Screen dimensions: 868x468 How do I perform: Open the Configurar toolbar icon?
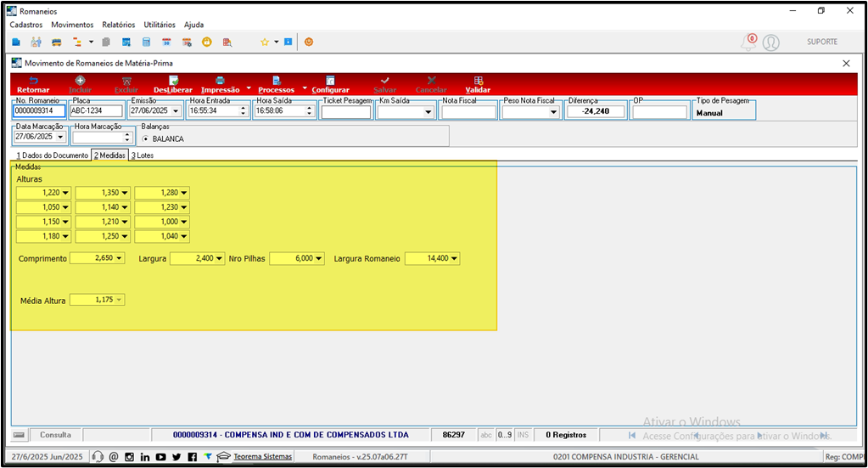click(x=330, y=81)
